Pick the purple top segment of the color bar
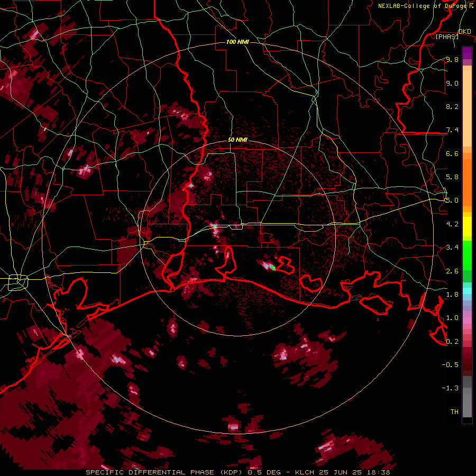This screenshot has height=476, width=476. (467, 53)
